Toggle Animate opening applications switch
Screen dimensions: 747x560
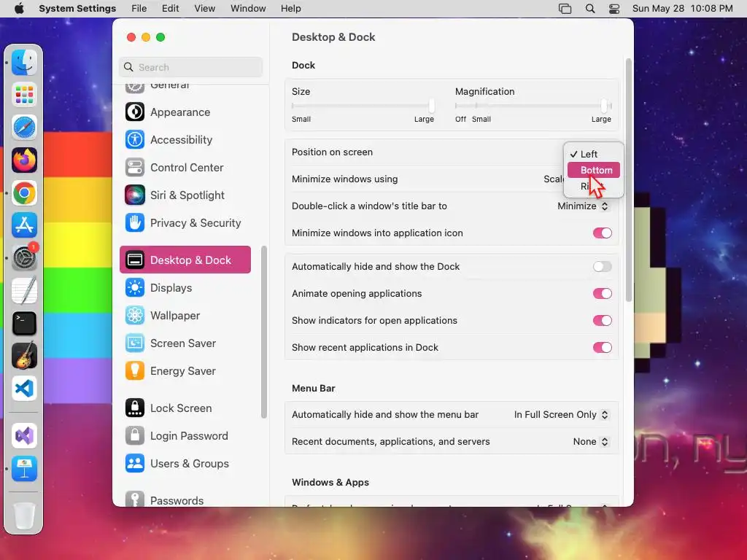click(x=602, y=293)
